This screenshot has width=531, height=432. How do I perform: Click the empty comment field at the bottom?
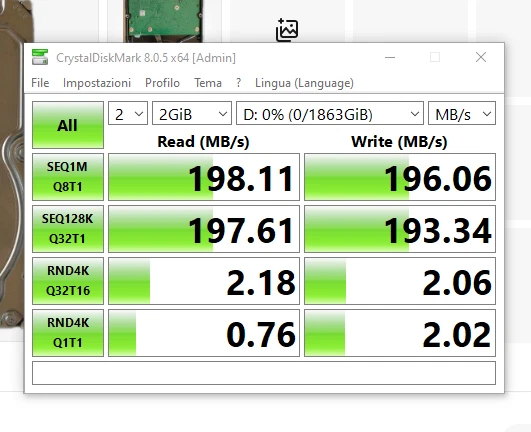(x=264, y=373)
